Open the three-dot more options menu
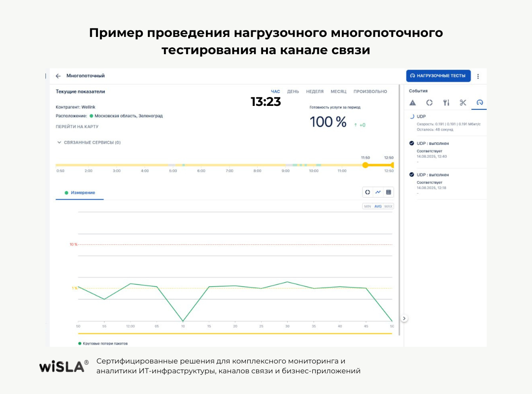This screenshot has width=532, height=394. coord(478,76)
